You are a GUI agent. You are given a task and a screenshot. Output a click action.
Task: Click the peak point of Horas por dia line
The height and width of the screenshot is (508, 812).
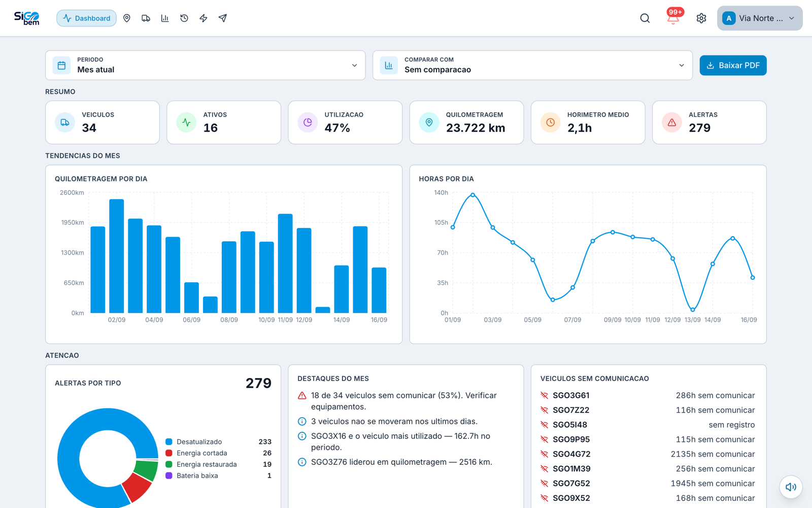[472, 195]
